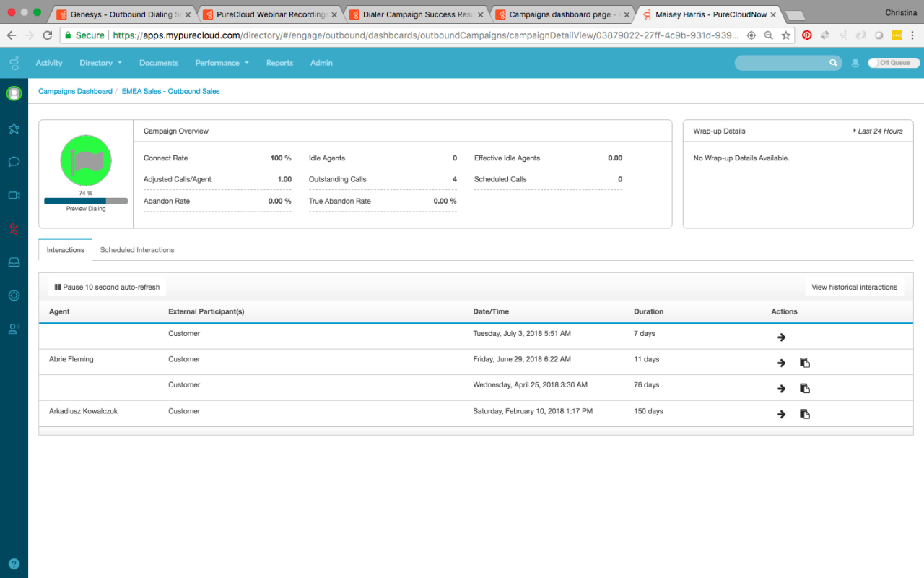Click the red phone interactions icon

click(14, 228)
